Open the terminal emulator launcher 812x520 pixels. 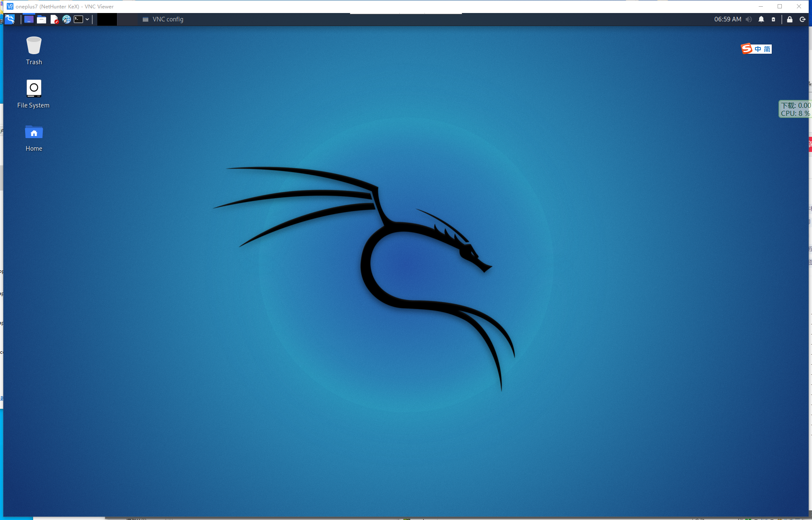(x=78, y=19)
